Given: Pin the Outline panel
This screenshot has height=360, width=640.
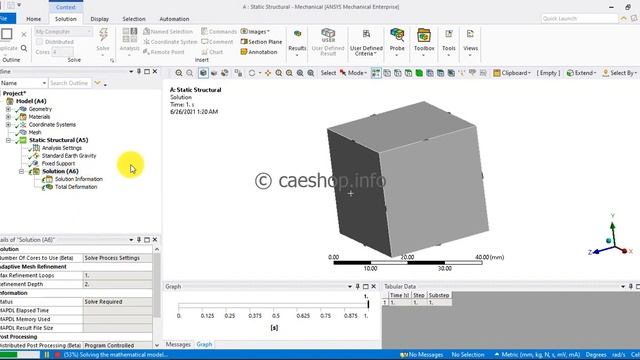Looking at the screenshot, I should click(139, 71).
